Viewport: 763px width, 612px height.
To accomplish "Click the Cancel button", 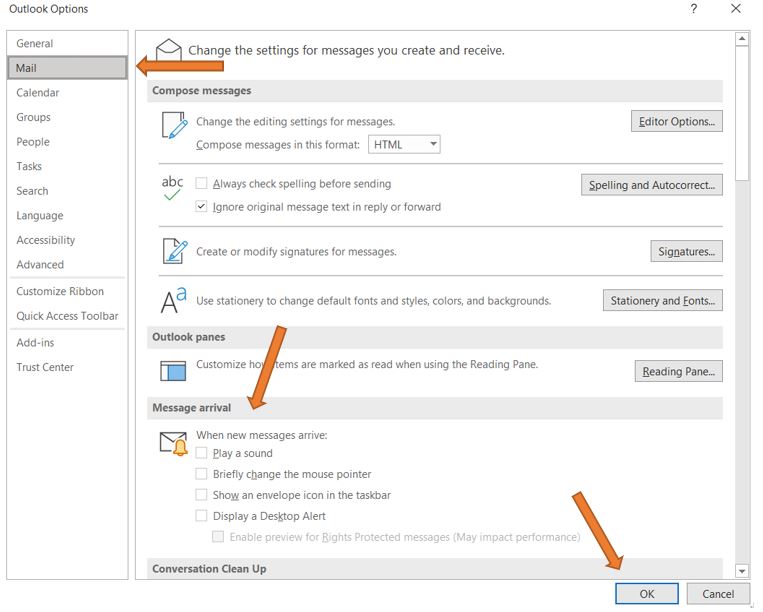I will (718, 594).
